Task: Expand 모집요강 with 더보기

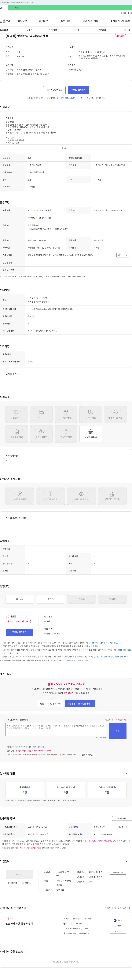Action: coord(66,148)
